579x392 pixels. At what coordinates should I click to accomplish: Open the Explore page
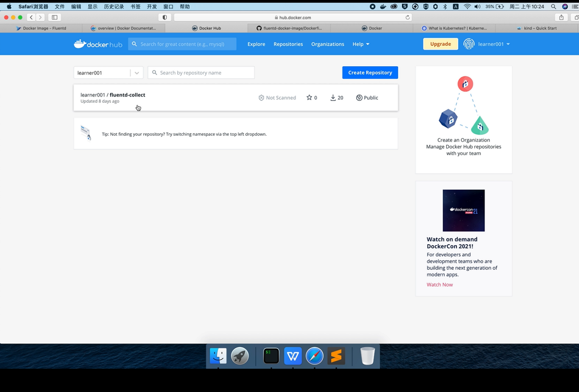coord(256,44)
